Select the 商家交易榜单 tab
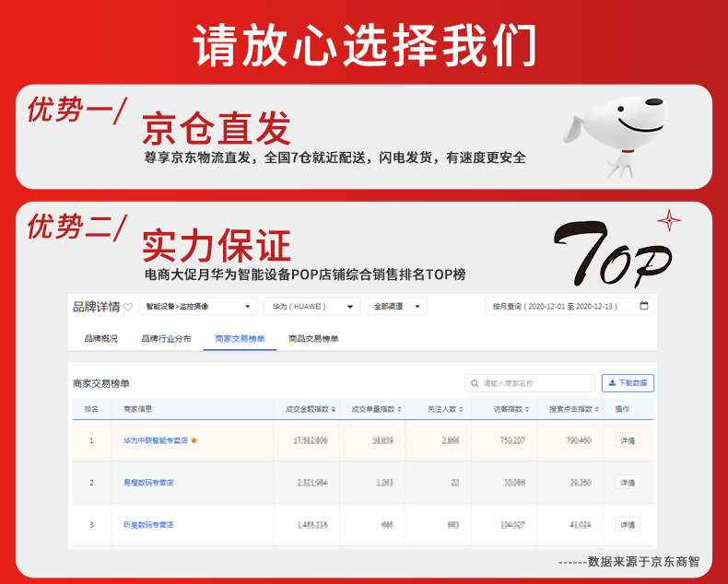The width and height of the screenshot is (728, 584). click(x=240, y=338)
